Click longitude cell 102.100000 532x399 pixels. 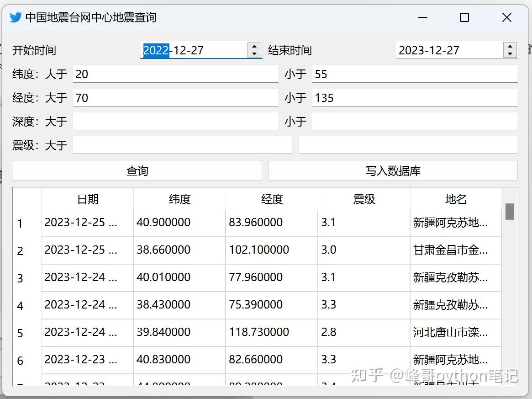point(272,250)
